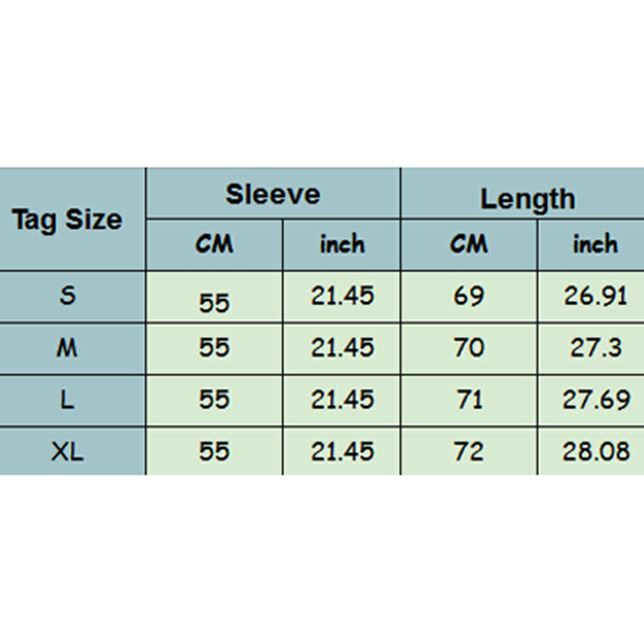This screenshot has width=644, height=644.
Task: Select the L tag size row label
Action: pos(67,400)
